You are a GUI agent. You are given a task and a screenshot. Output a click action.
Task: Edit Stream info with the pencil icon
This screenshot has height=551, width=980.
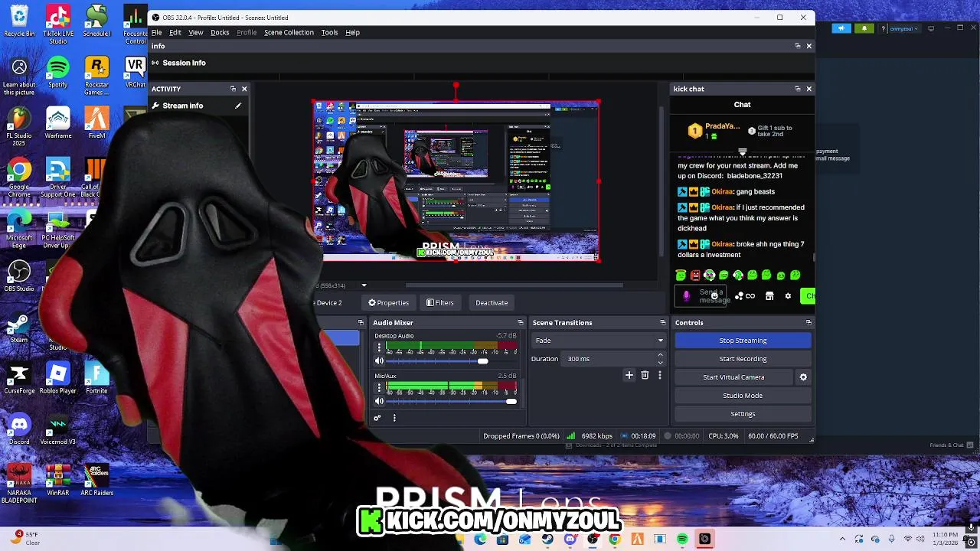coord(238,106)
